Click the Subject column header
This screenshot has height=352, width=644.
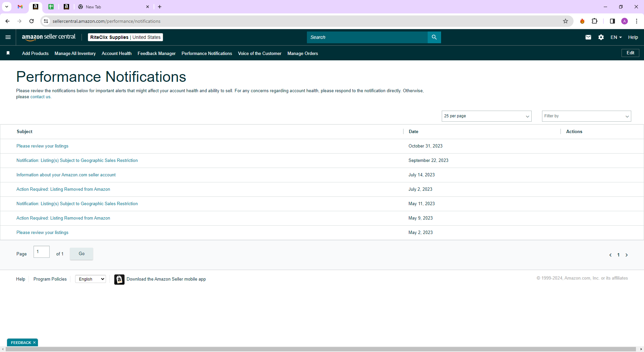24,132
